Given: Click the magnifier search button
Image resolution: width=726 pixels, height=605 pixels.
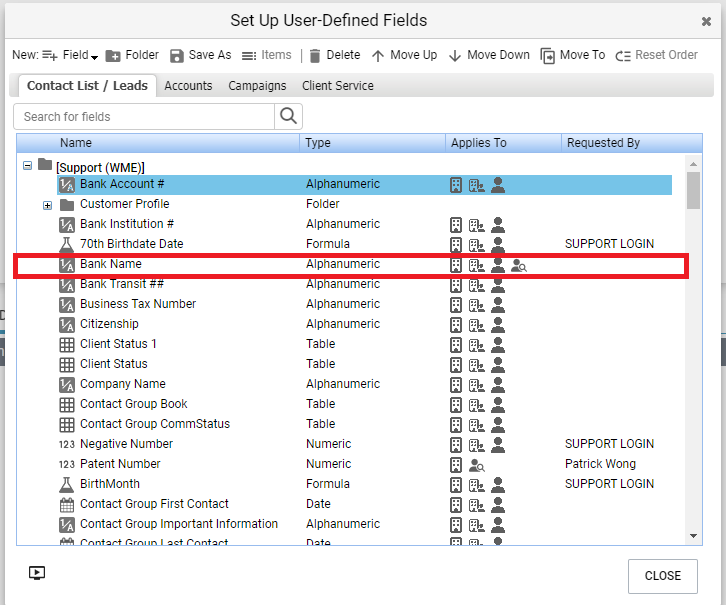Looking at the screenshot, I should 288,116.
